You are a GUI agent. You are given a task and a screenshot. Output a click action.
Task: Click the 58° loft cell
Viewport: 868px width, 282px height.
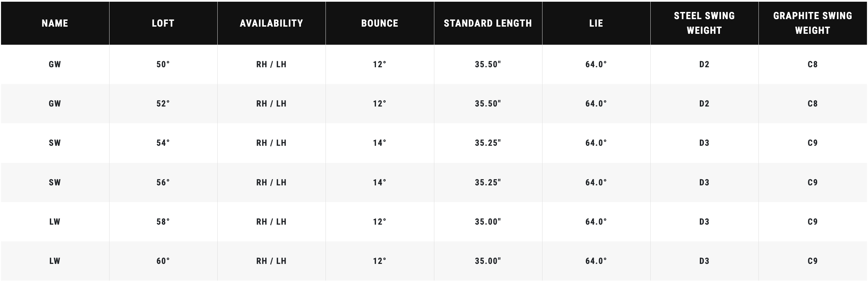click(163, 222)
